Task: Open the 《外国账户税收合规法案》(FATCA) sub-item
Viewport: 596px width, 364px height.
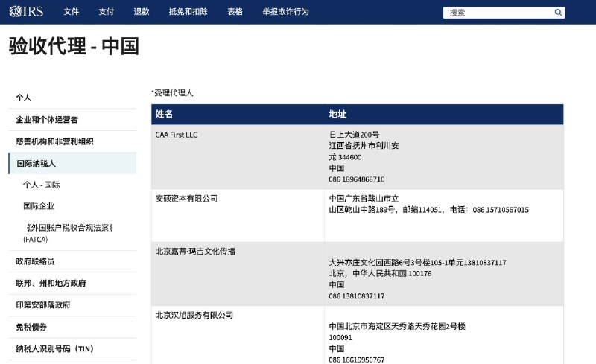Action: click(x=69, y=233)
